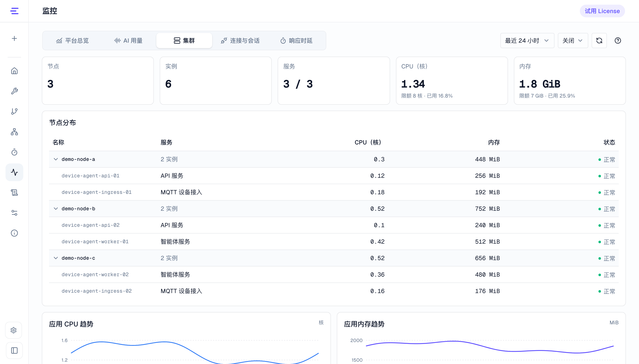Viewport: 639px width, 364px height.
Task: Click the 内存 1.8 GiB summary card
Action: (x=570, y=80)
